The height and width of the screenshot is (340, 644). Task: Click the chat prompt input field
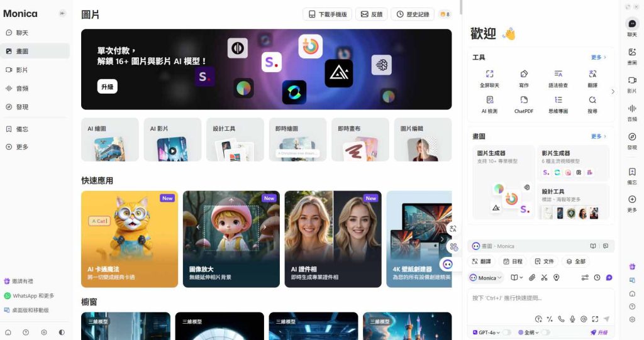[x=541, y=298]
